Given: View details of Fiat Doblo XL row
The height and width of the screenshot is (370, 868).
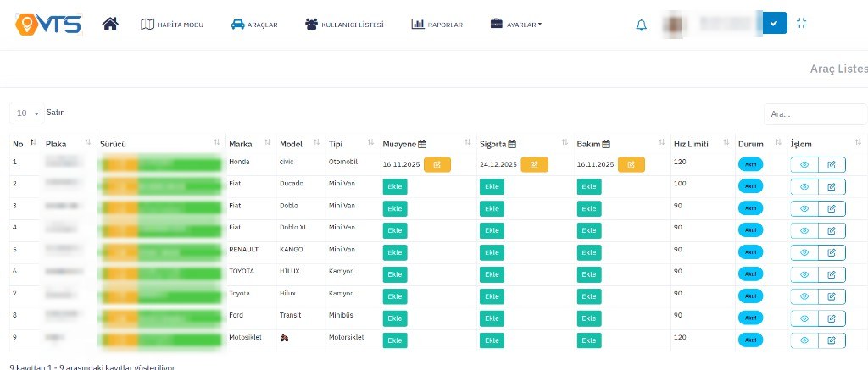Looking at the screenshot, I should 804,230.
